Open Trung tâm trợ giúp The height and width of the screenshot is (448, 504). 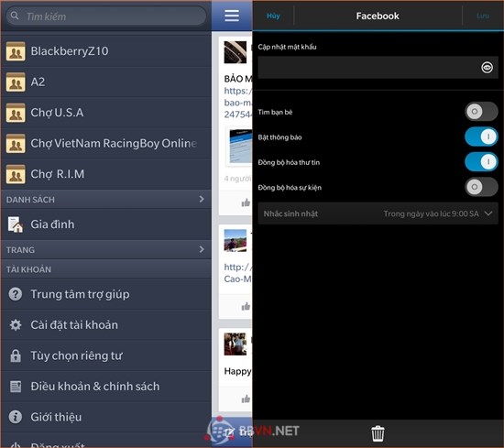click(x=106, y=294)
